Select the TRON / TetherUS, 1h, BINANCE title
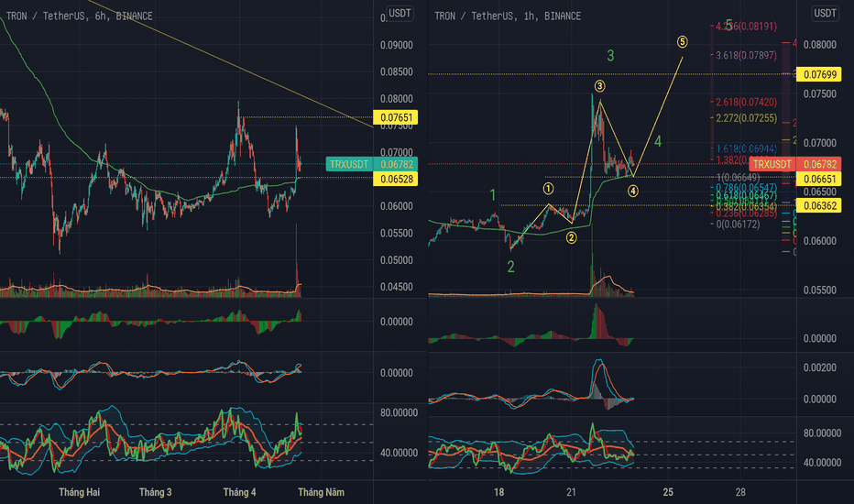Image resolution: width=854 pixels, height=504 pixels. tap(508, 16)
